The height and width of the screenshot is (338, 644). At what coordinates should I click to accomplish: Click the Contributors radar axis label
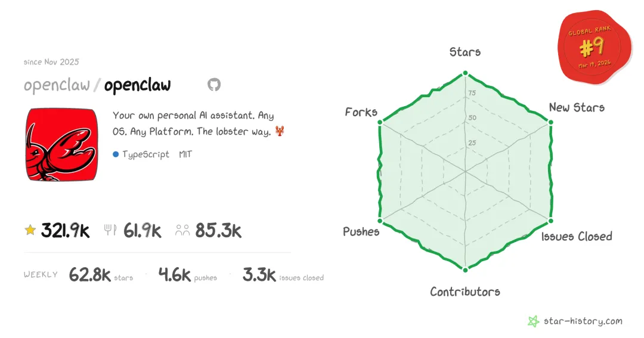point(465,292)
